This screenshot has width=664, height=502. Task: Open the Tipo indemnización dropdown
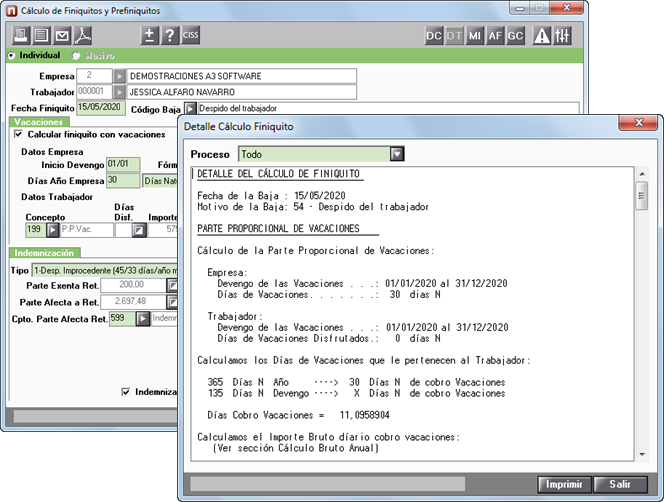(x=105, y=270)
